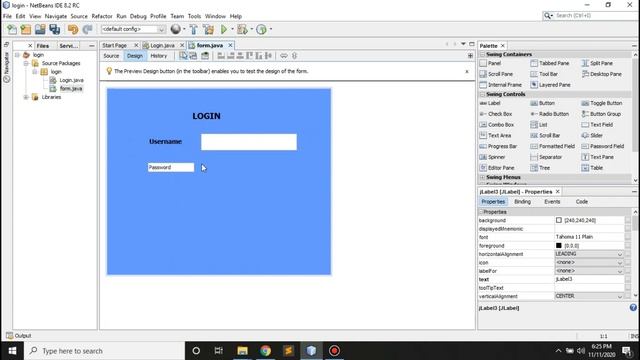The image size is (640, 360).
Task: Open the File menu
Action: tap(7, 16)
